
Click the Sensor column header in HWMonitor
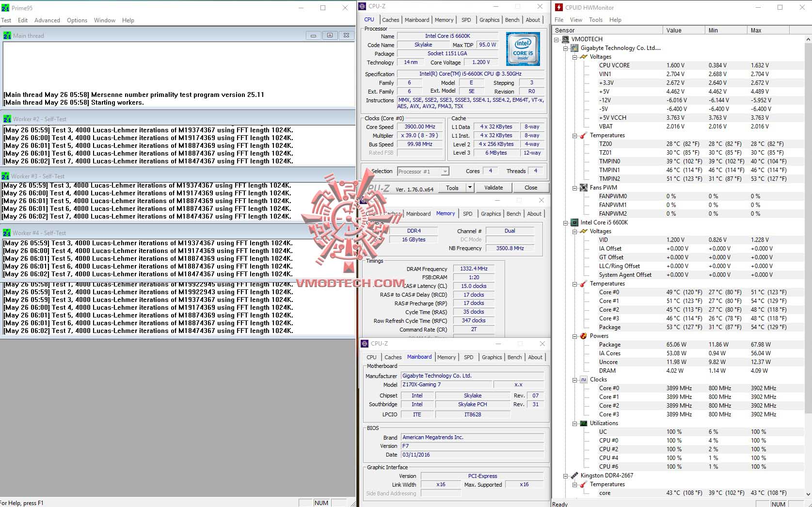coord(608,30)
